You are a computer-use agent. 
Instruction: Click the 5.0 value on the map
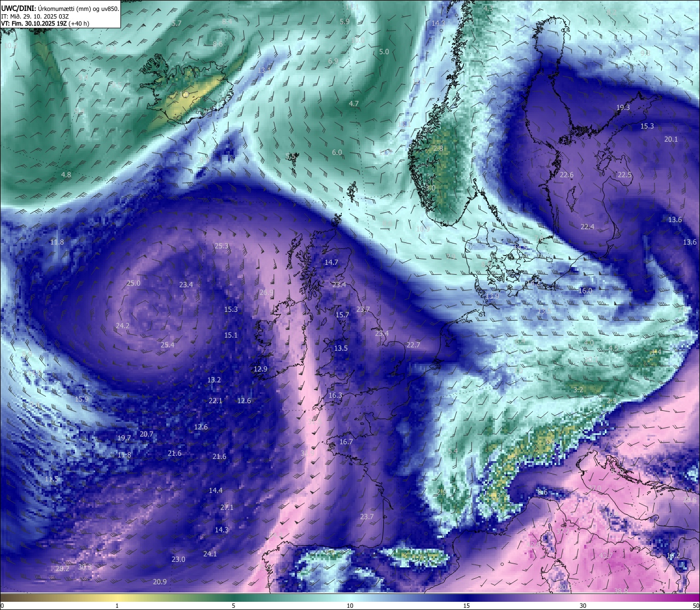pos(384,52)
